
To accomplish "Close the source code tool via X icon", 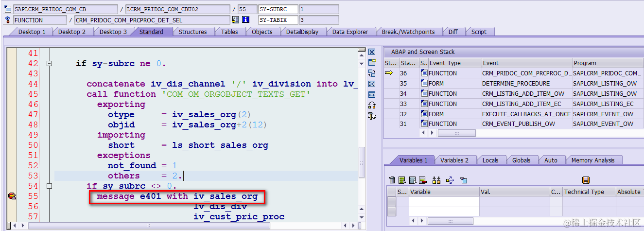I will click(x=372, y=52).
